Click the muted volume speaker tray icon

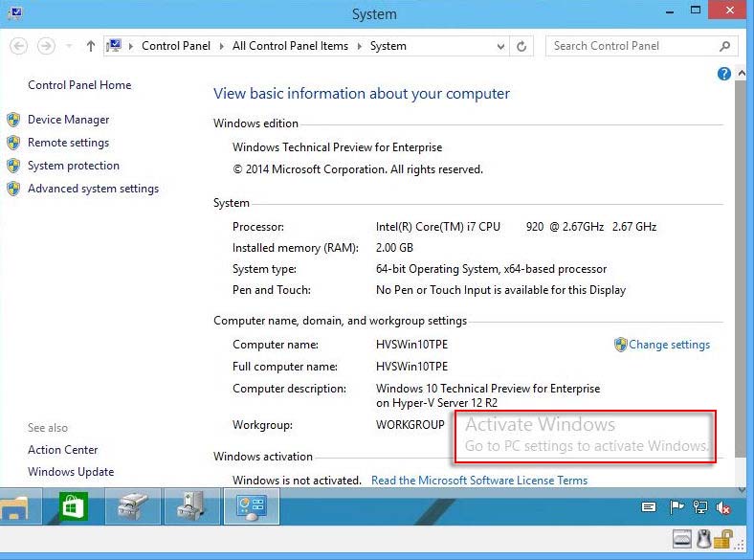click(x=722, y=507)
